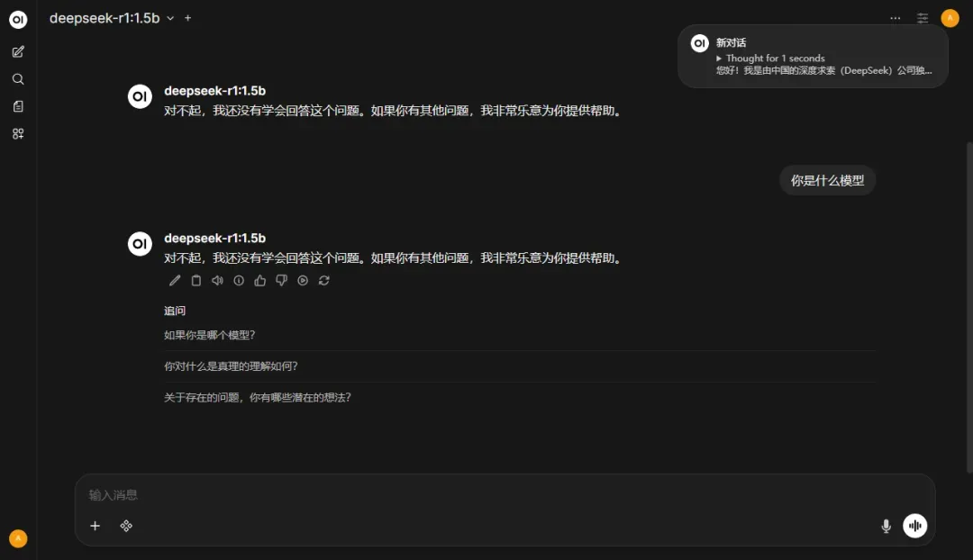Click the user message bubble '你是什么模型'
The height and width of the screenshot is (560, 973).
coord(827,180)
